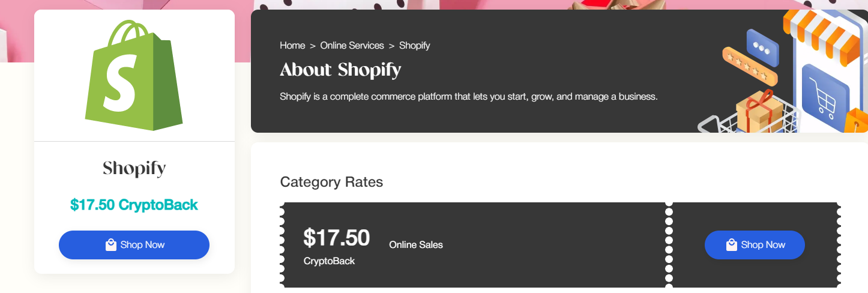
Task: Click the white $17.50 coupon amount
Action: tap(337, 238)
